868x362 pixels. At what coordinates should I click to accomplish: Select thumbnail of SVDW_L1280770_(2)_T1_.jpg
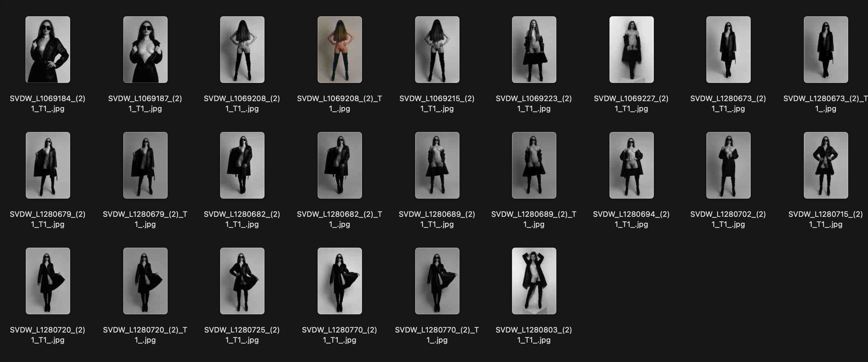tap(437, 281)
